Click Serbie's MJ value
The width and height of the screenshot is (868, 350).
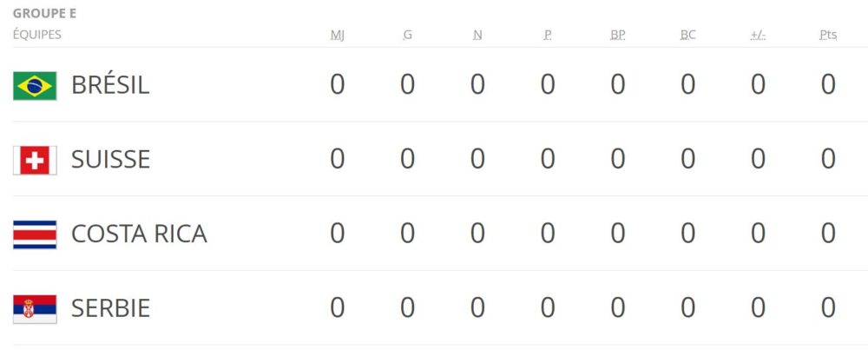[338, 308]
